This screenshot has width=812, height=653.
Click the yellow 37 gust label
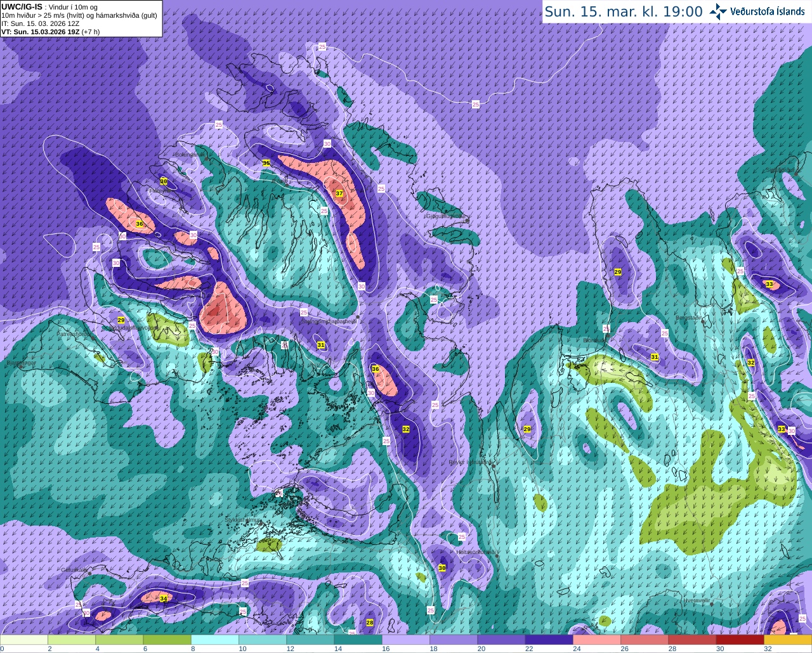pos(339,193)
